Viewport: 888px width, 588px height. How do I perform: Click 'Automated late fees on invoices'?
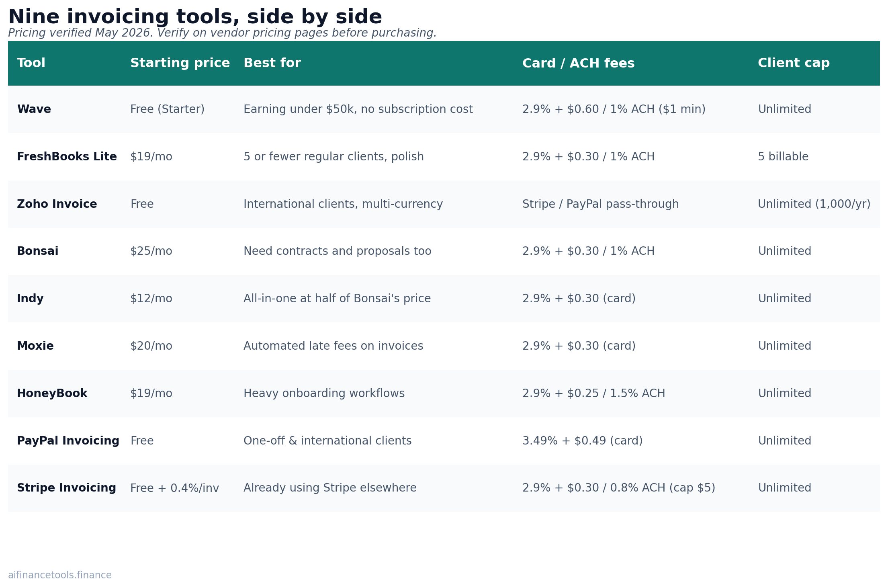coord(333,346)
